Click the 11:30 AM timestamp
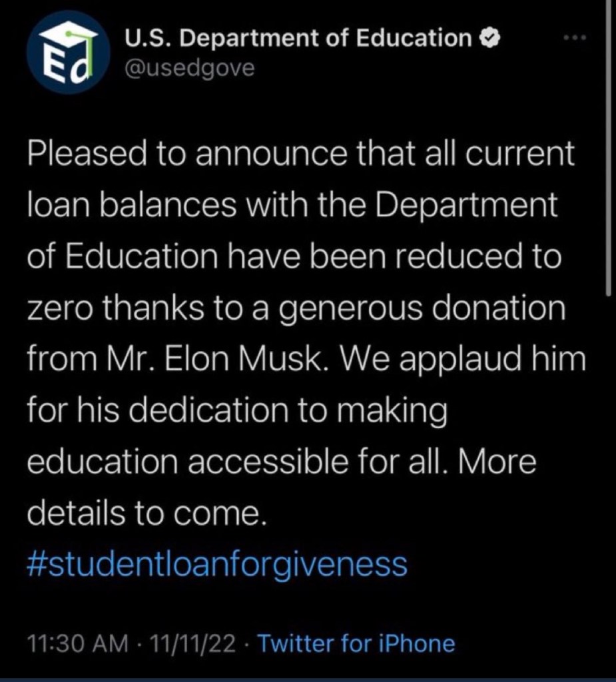Image resolution: width=616 pixels, height=682 pixels. tap(78, 644)
